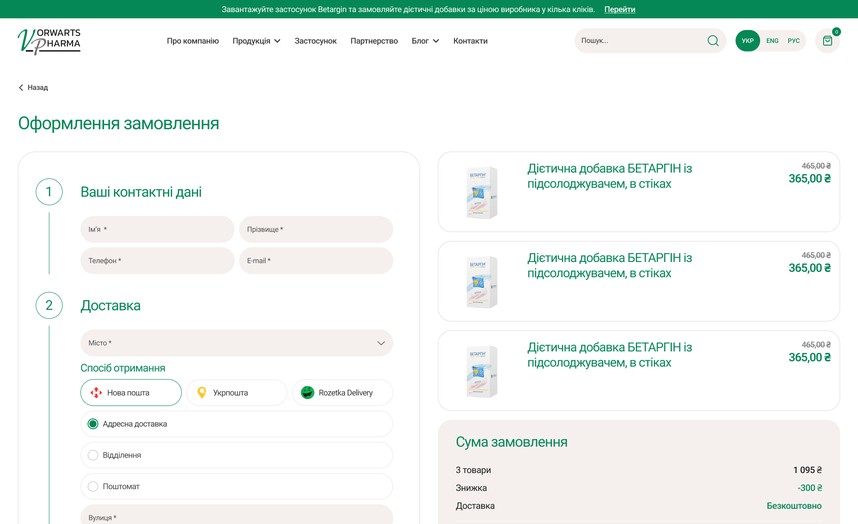Image resolution: width=858 pixels, height=524 pixels.
Task: Click the third БЕТАРГІН product title
Action: pos(610,355)
